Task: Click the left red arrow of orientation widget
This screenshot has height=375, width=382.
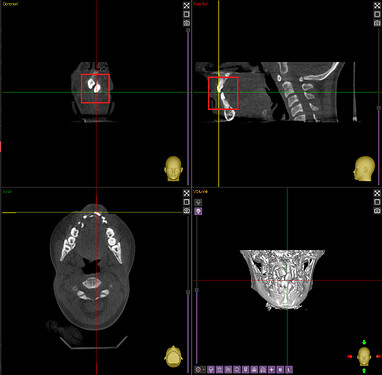Action: (x=350, y=356)
